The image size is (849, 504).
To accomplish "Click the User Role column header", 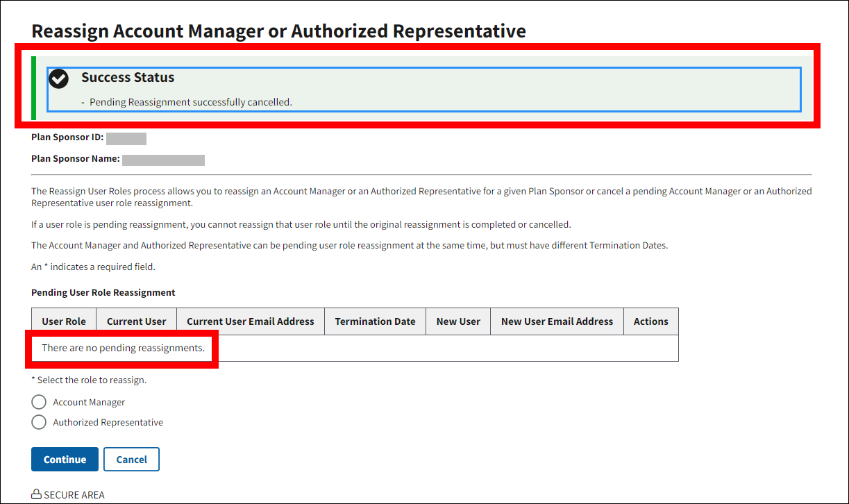I will click(64, 321).
